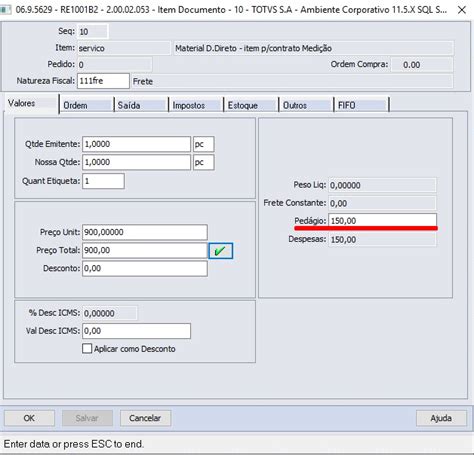Click the Ordem Compra value 0.00
Screen dimensions: 474x455
tap(422, 65)
